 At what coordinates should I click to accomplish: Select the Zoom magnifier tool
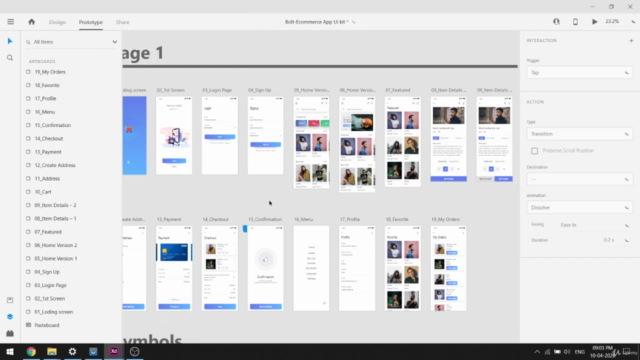pos(10,58)
